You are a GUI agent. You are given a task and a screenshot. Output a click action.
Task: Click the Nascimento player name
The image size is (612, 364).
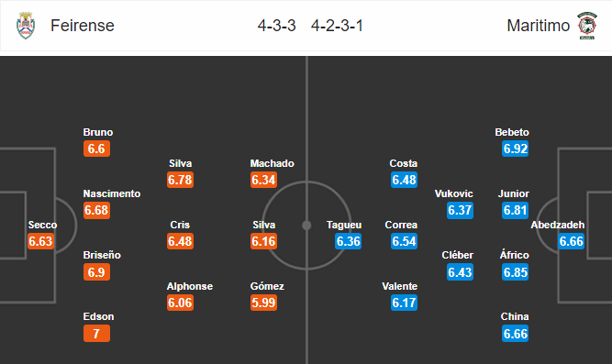click(112, 193)
